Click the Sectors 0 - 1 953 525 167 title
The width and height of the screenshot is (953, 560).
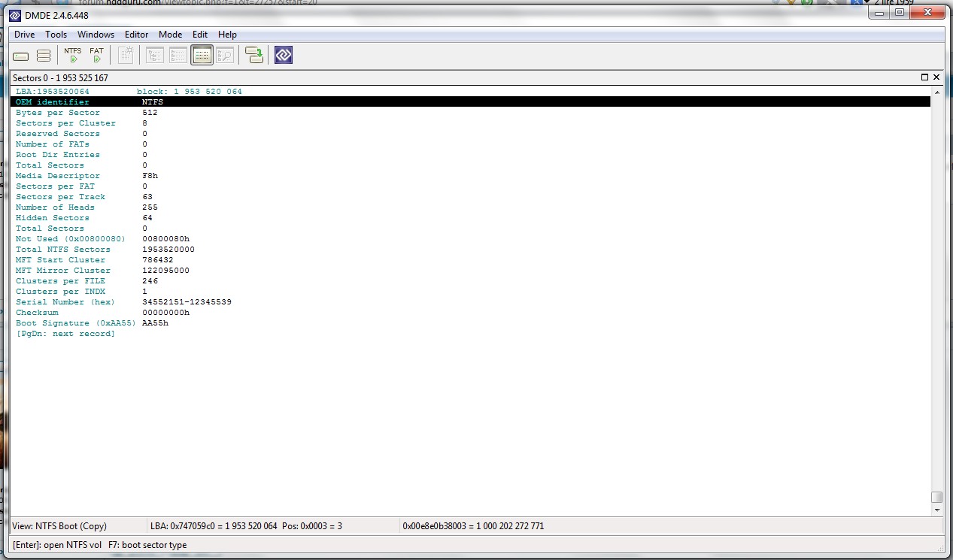tap(60, 78)
